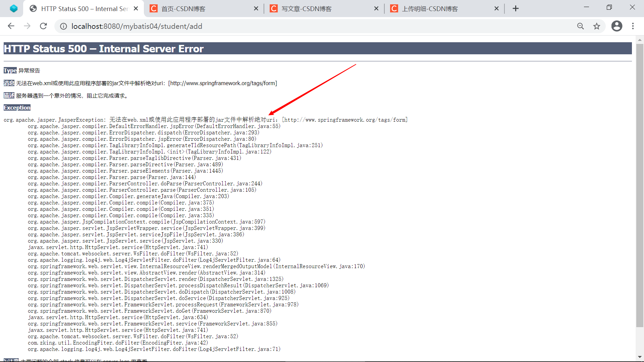Bookmark this page using the star icon
The image size is (644, 362).
pyautogui.click(x=597, y=26)
